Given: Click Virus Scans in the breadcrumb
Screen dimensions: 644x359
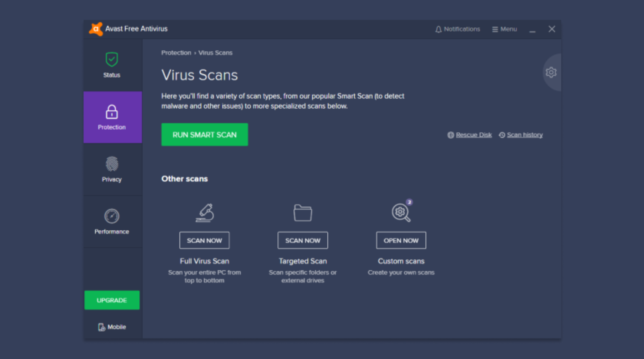Looking at the screenshot, I should [x=215, y=53].
